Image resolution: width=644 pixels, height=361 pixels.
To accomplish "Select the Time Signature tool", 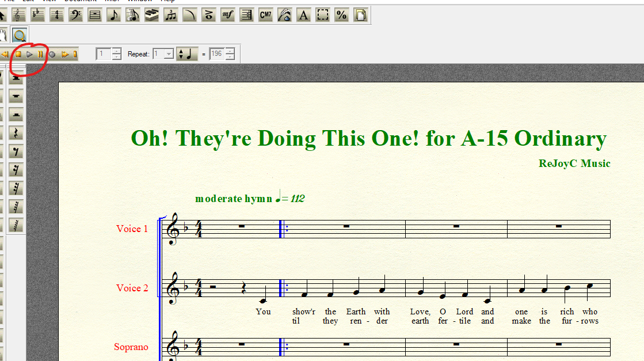I will pos(57,16).
